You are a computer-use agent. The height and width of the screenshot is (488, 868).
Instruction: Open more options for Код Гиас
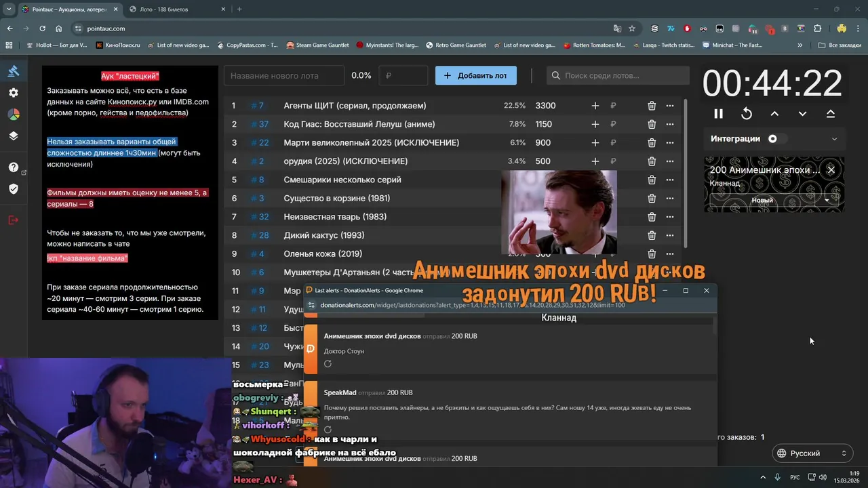(670, 124)
